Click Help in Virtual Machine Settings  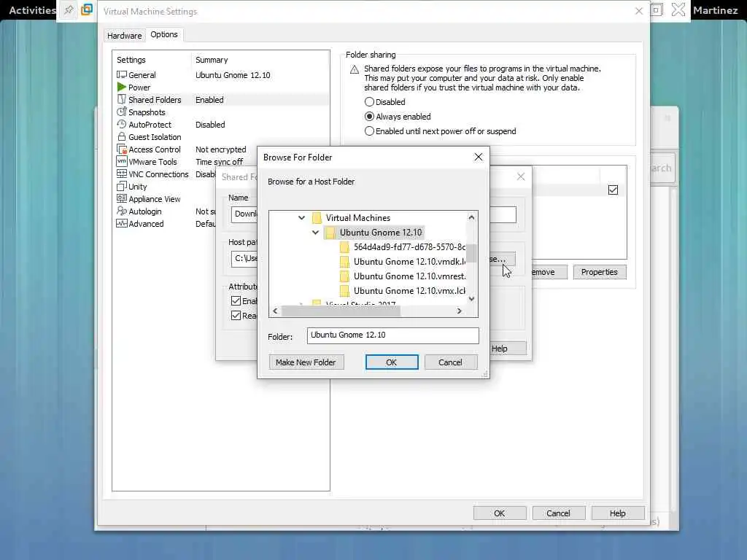pyautogui.click(x=617, y=513)
